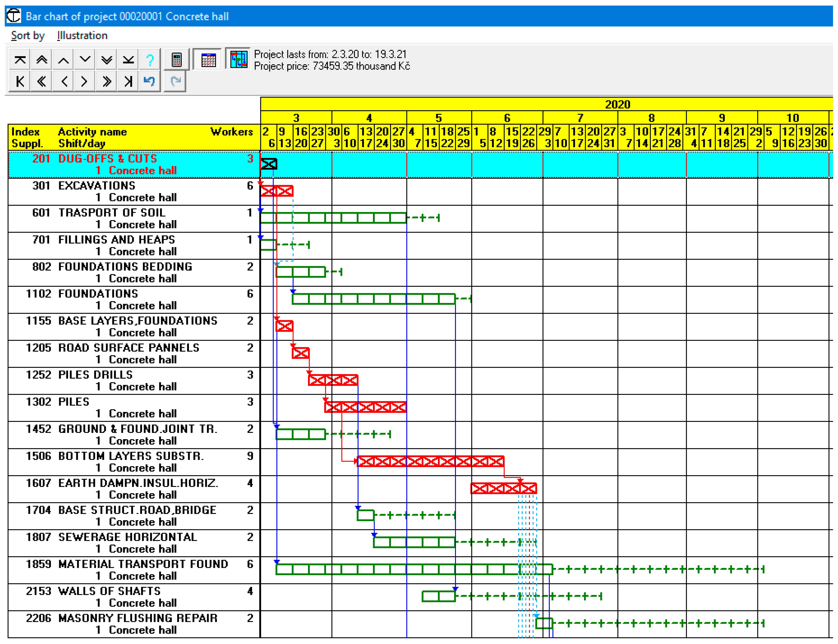Click the blue undo arrow
The image size is (838, 644).
click(149, 81)
